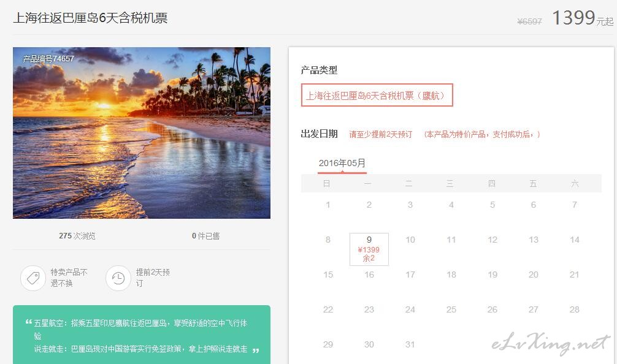Click the 五星航空 highlight line in green box

[140, 329]
